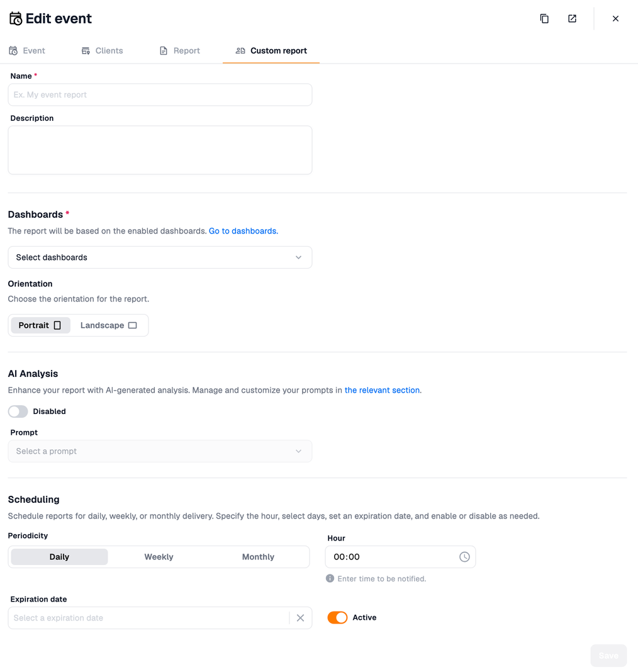This screenshot has height=672, width=638.
Task: Clear expiration date with X icon
Action: point(300,618)
